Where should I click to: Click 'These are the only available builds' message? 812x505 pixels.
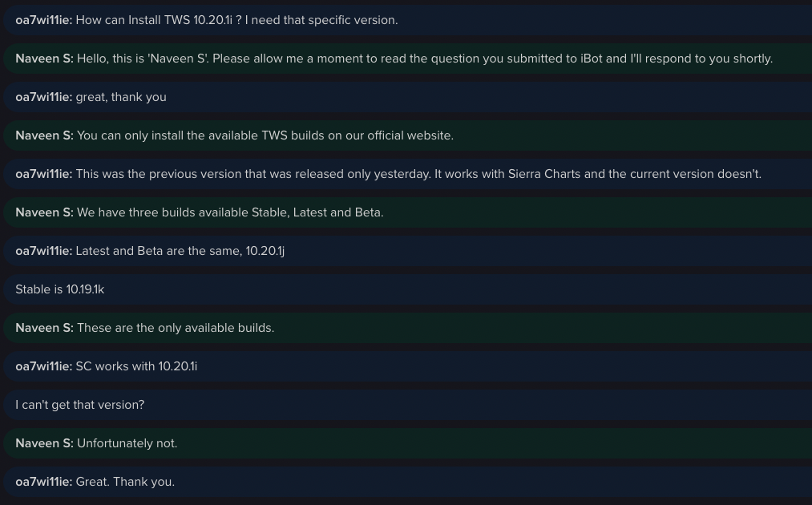tap(176, 328)
